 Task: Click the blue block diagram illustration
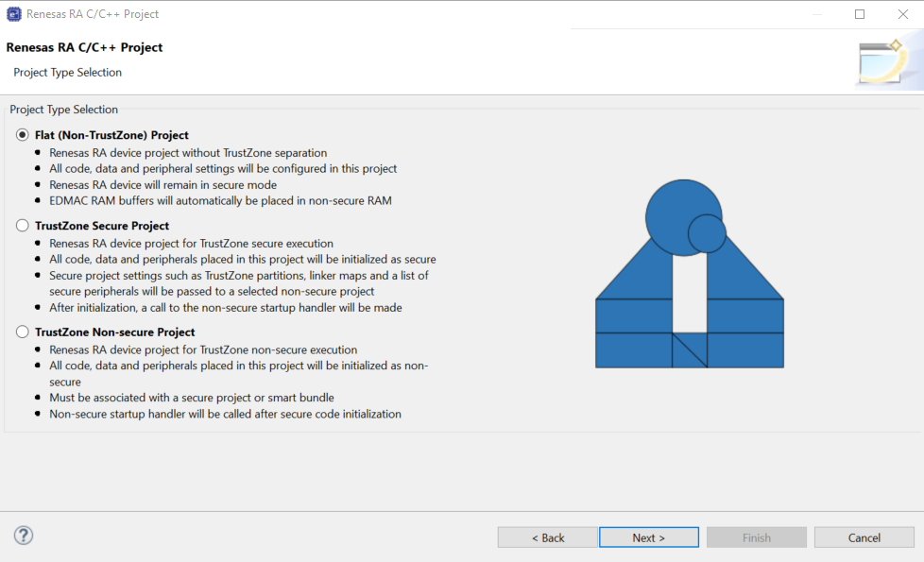coord(690,274)
